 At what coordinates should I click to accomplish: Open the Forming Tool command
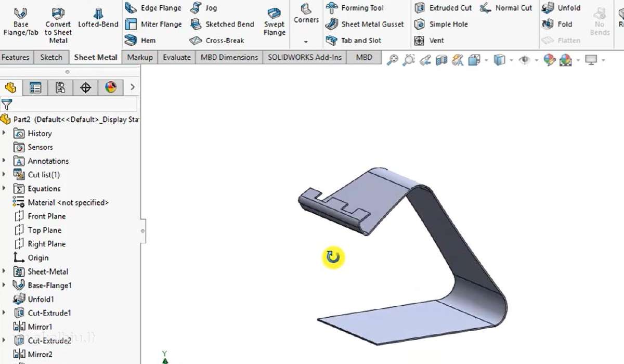click(355, 8)
